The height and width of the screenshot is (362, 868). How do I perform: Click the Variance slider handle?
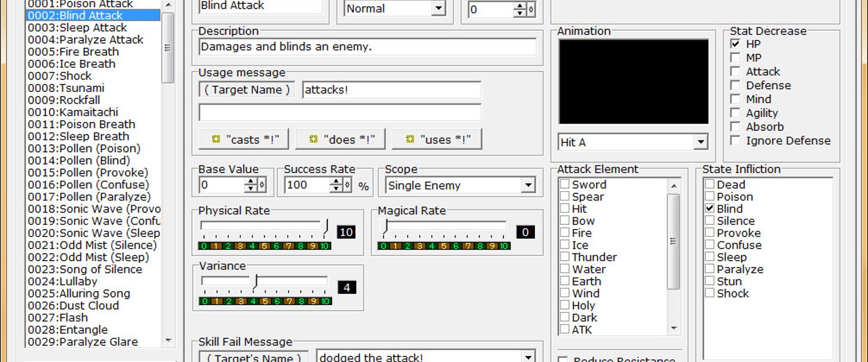pyautogui.click(x=256, y=281)
